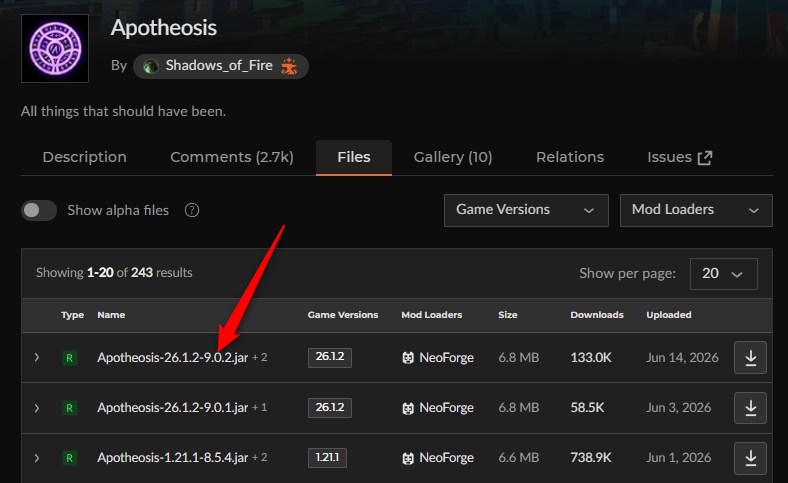788x483 pixels.
Task: Click the Name column header
Action: click(111, 315)
